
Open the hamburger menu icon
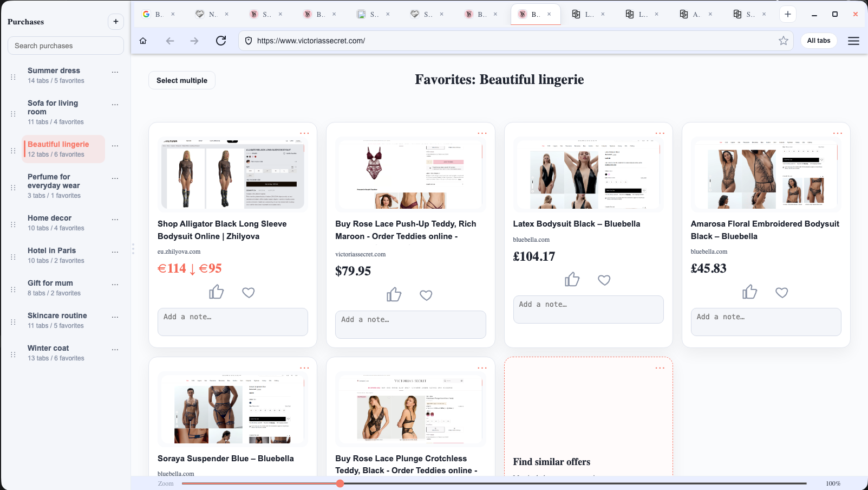[853, 41]
